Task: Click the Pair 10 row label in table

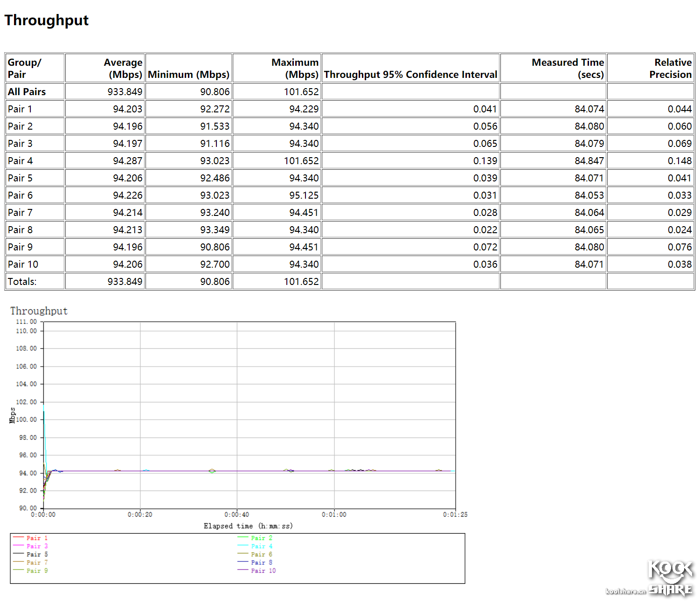Action: pos(23,264)
